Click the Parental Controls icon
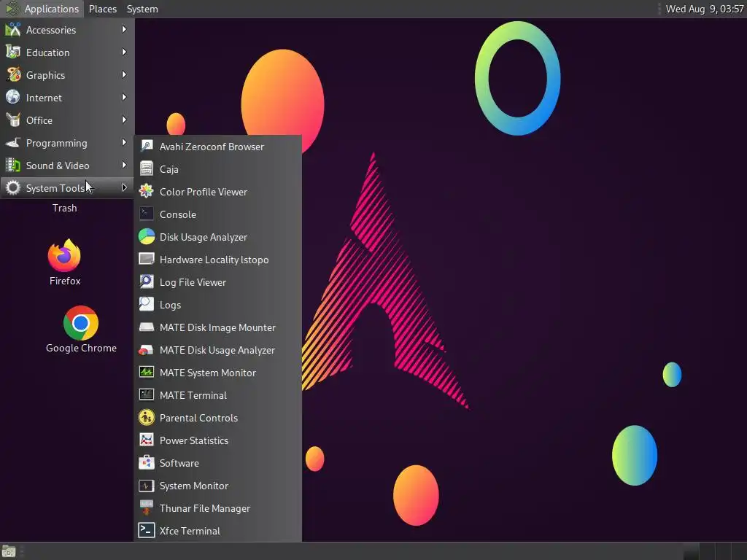 146,418
